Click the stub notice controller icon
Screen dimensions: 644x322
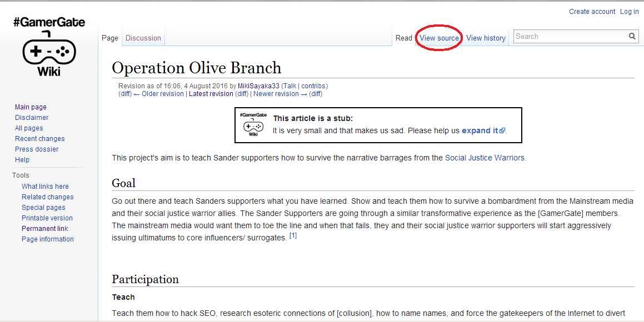point(253,125)
